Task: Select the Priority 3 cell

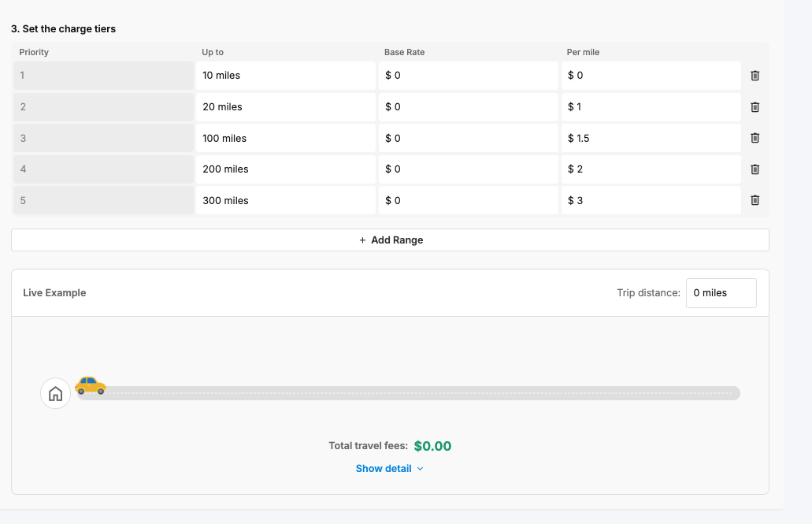Action: (104, 138)
